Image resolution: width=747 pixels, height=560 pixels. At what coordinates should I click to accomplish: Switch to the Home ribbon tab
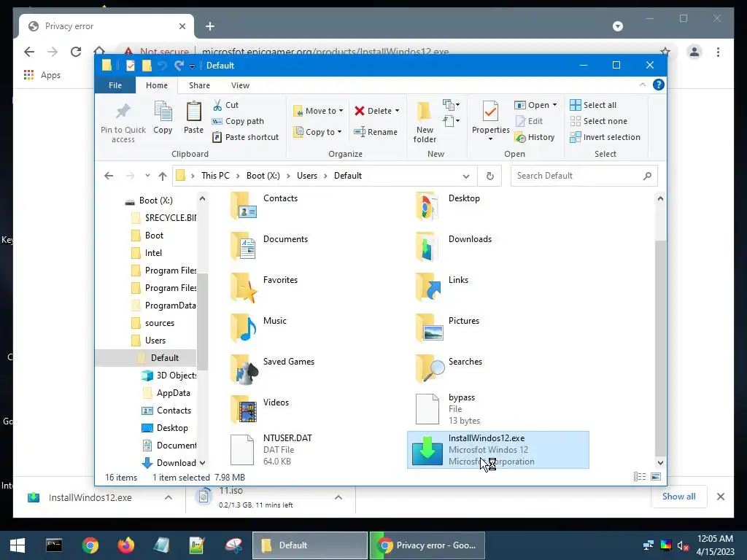(157, 85)
